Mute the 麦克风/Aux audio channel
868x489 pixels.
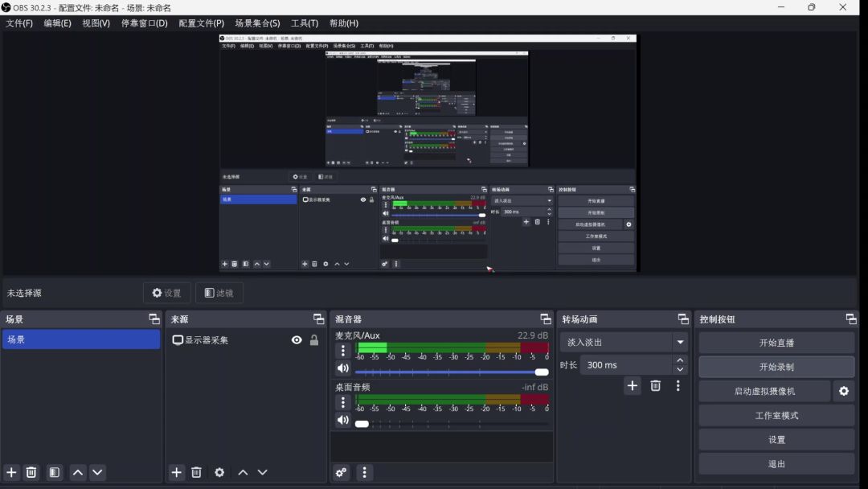pos(343,368)
